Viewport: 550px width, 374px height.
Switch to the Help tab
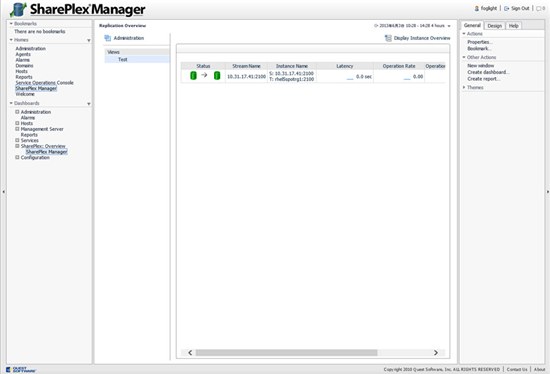click(x=514, y=26)
